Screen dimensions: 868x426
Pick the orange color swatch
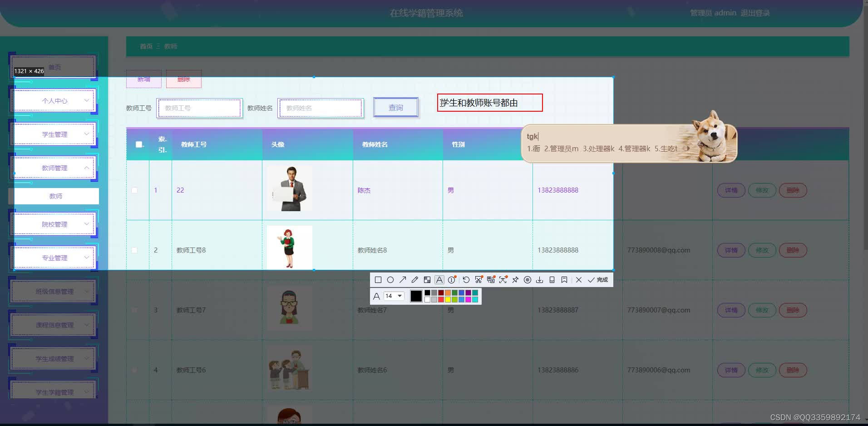coord(448,293)
